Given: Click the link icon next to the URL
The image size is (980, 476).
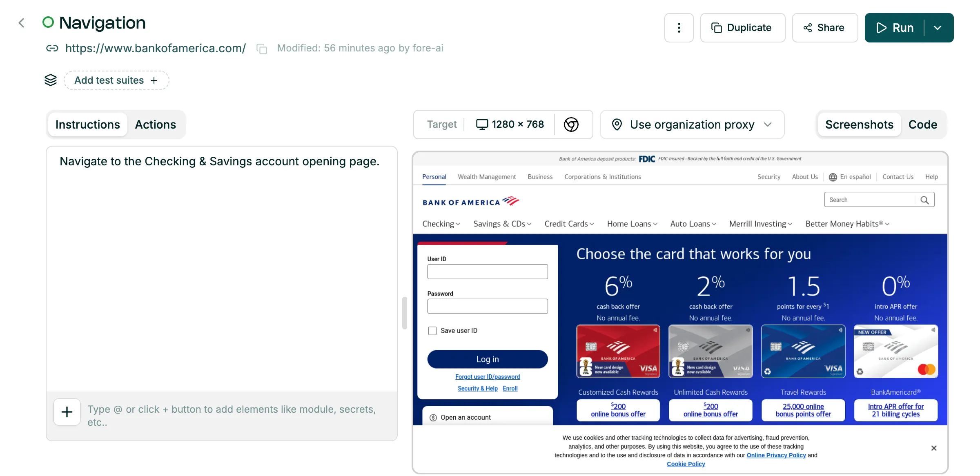Looking at the screenshot, I should [52, 48].
